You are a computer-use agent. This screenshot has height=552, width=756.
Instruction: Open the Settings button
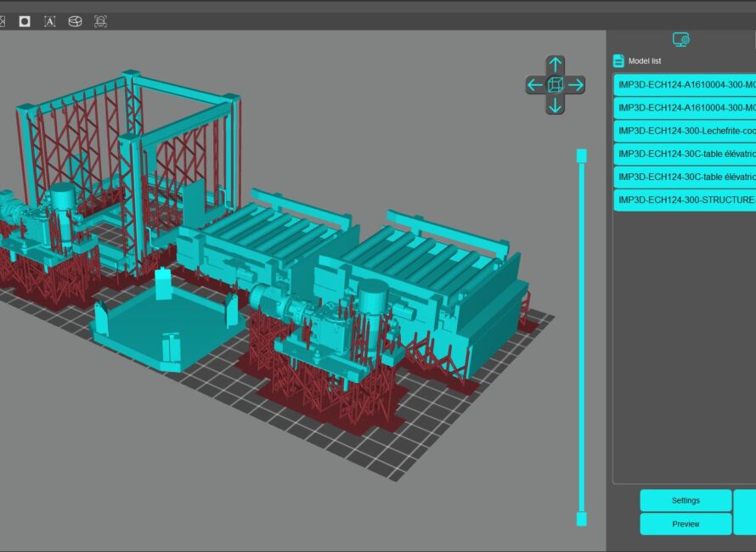click(685, 500)
